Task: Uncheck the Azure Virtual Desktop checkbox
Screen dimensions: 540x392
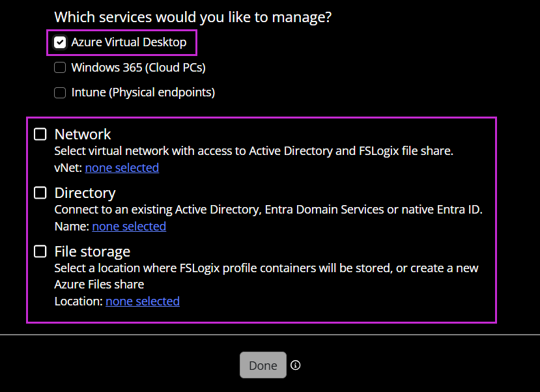Action: (x=60, y=42)
